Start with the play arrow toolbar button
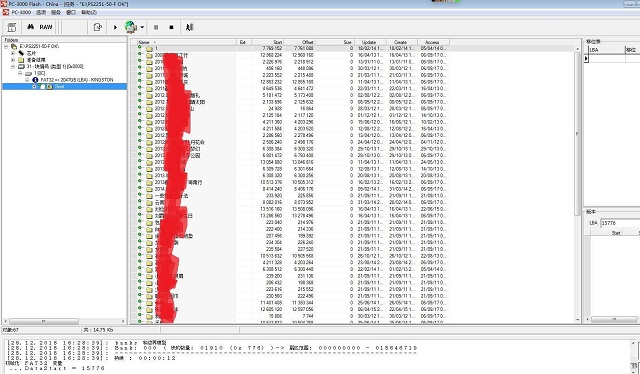Image resolution: width=640 pixels, height=374 pixels. pyautogui.click(x=115, y=27)
